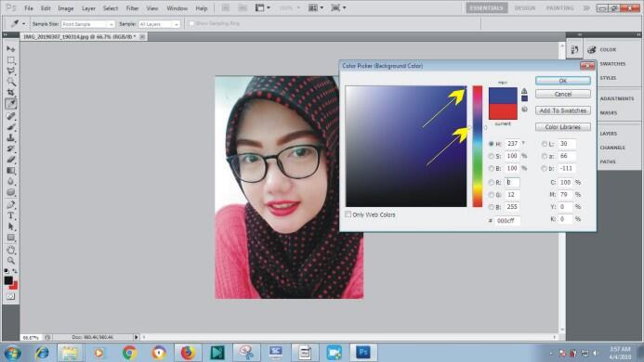Select HSB brightness B radio button

491,168
